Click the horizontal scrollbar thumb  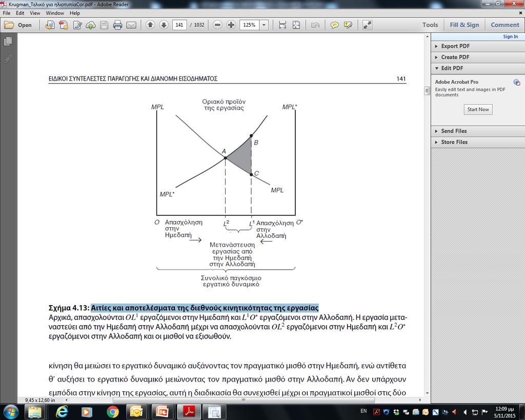[244, 400]
